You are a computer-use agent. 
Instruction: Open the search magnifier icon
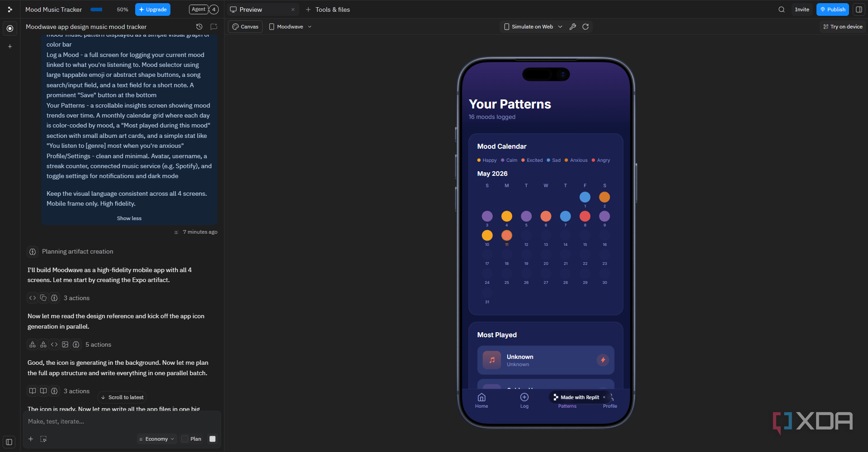click(x=781, y=9)
